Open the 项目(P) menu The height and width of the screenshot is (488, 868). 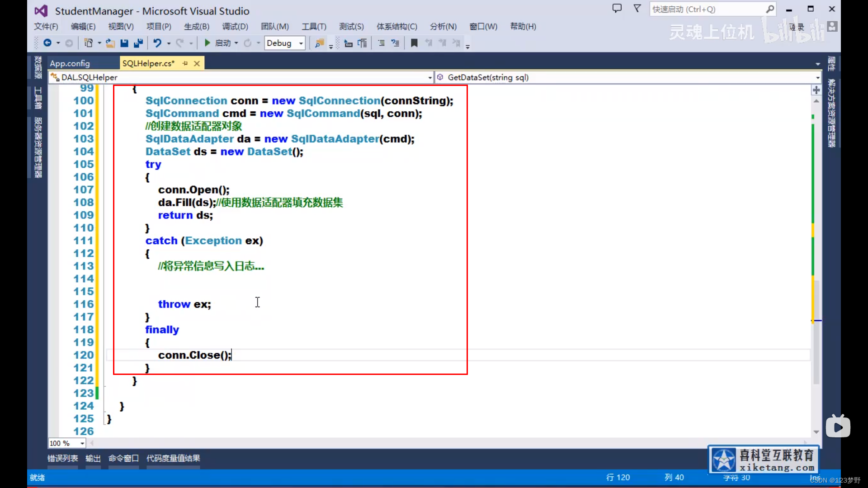[x=159, y=27]
